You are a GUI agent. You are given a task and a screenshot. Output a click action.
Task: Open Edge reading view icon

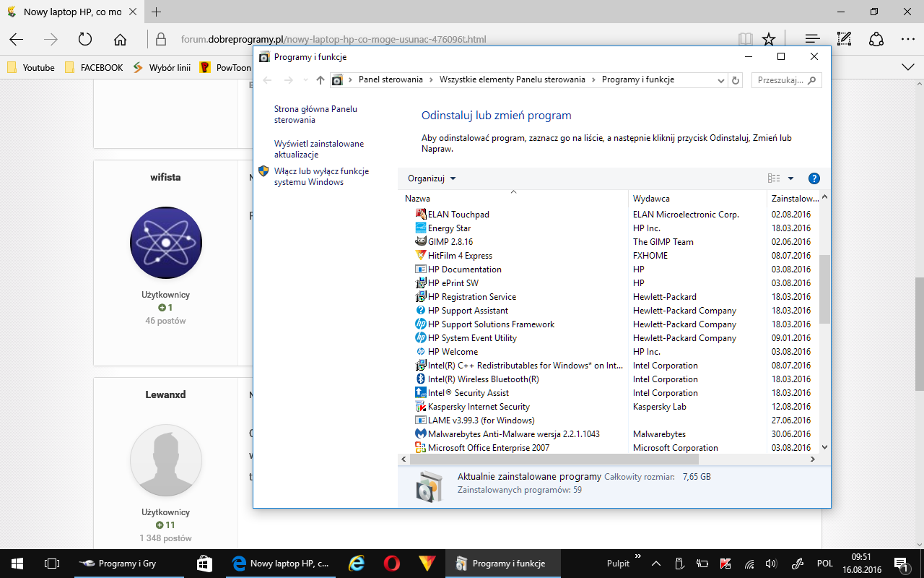746,39
